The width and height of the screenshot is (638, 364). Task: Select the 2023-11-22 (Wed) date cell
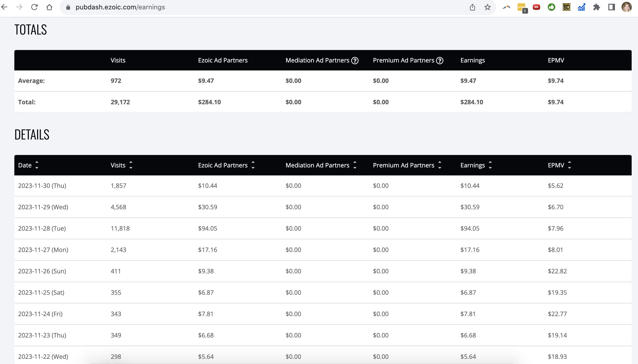(43, 356)
